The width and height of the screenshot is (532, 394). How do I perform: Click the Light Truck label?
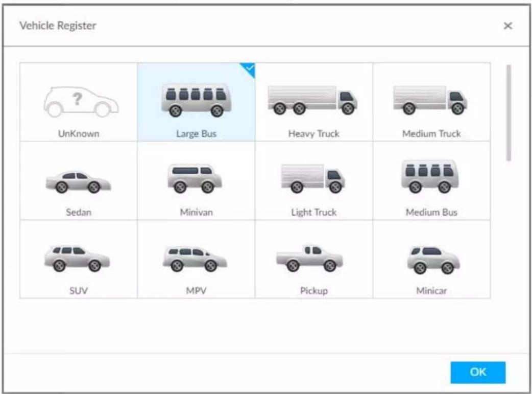pos(314,212)
